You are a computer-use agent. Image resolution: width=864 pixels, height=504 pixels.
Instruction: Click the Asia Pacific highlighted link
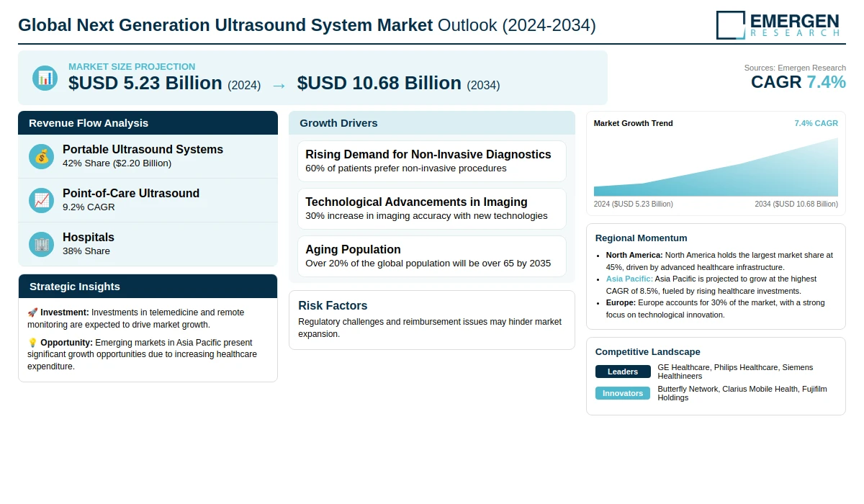coord(630,279)
